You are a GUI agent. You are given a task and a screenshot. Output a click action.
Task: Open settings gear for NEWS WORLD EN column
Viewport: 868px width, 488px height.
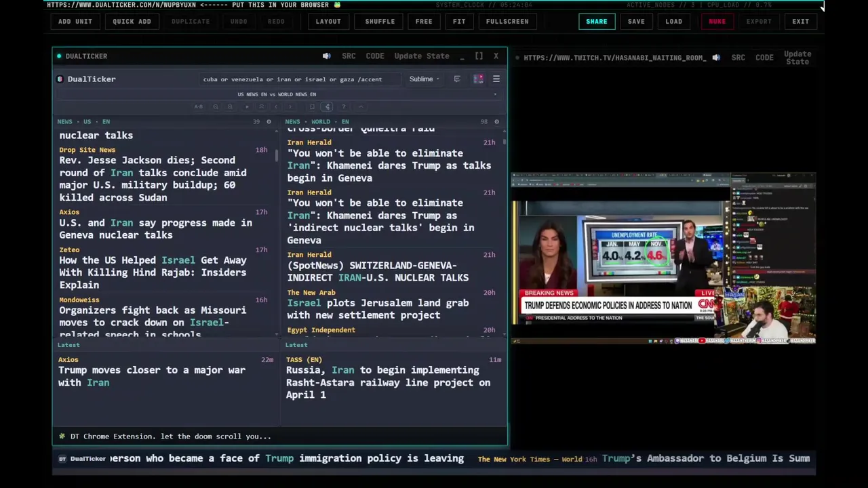[x=496, y=122]
